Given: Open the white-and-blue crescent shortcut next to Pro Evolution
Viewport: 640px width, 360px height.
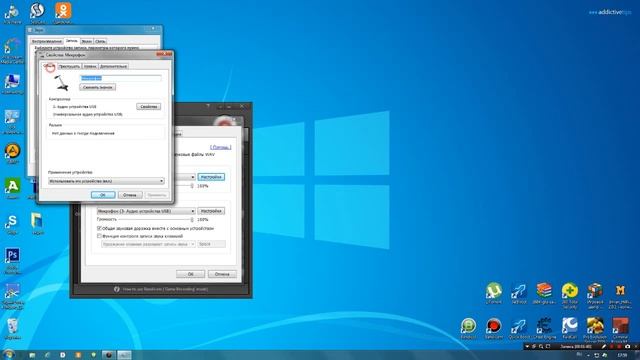Looking at the screenshot, I should point(570,327).
